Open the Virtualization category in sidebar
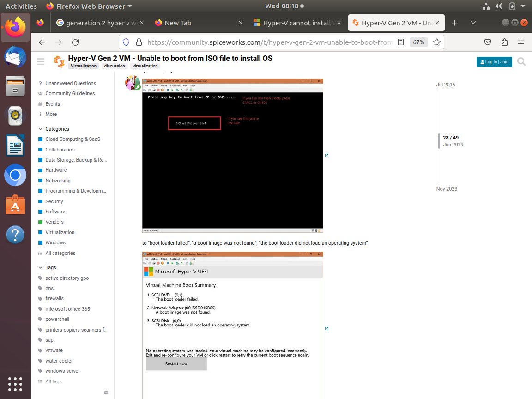 click(x=60, y=232)
